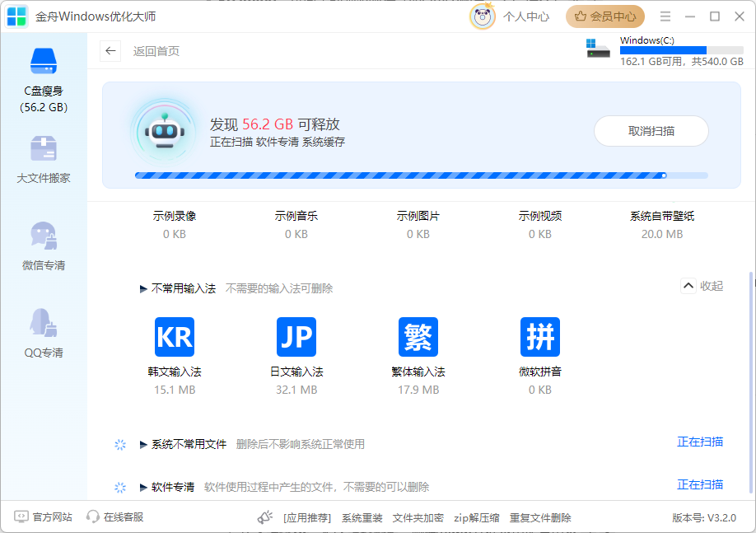756x533 pixels.
Task: Click the 15.1 MB size under 韩文输入法
Action: click(175, 390)
